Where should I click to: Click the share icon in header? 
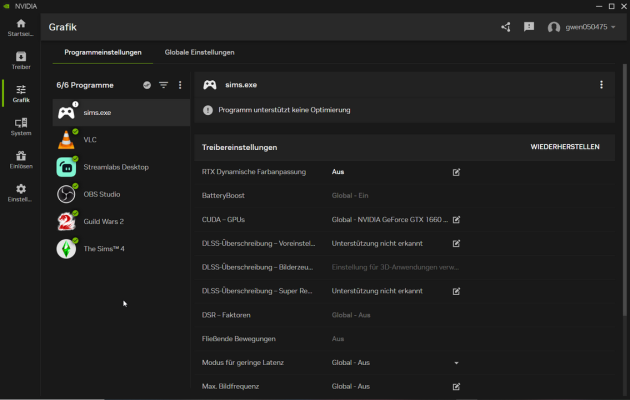(506, 27)
